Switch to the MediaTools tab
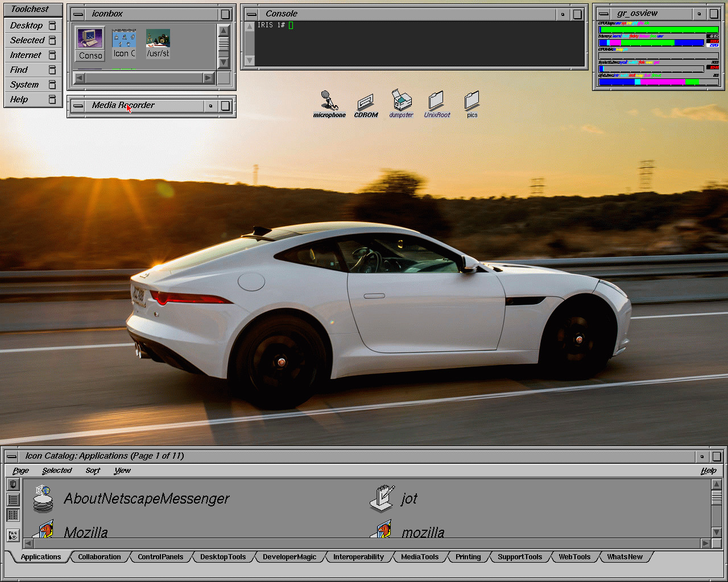Screen dimensions: 728x582 point(420,557)
